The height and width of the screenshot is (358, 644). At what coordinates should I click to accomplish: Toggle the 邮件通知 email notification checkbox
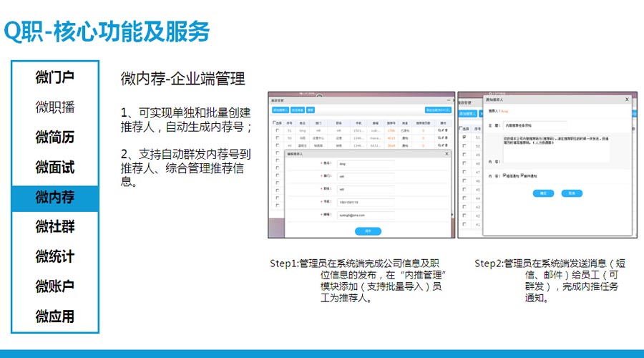522,175
